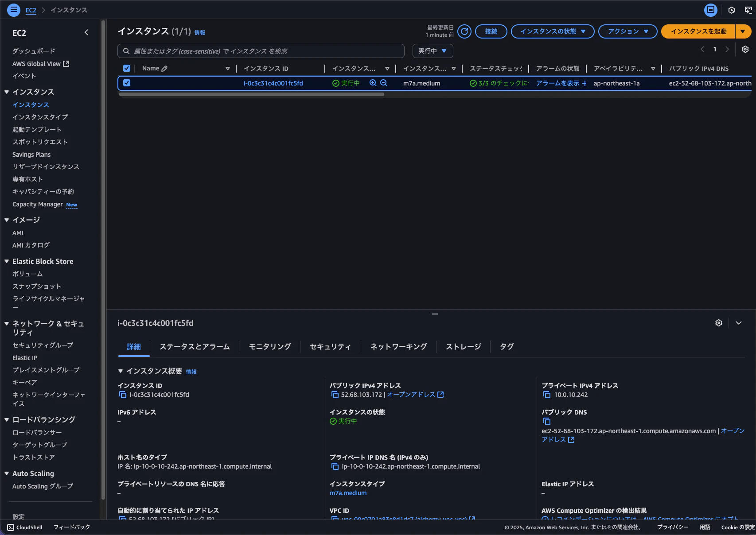The height and width of the screenshot is (535, 756).
Task: Copy the public DNS name
Action: point(547,421)
